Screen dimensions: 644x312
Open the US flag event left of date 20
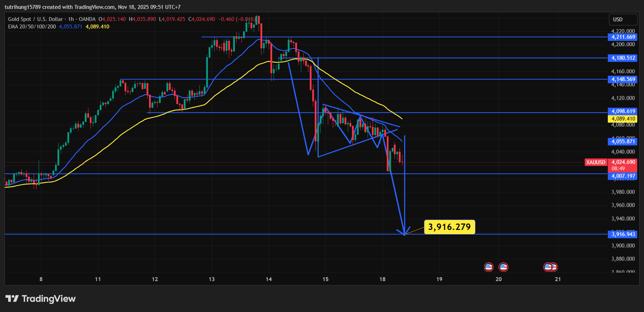tap(489, 267)
